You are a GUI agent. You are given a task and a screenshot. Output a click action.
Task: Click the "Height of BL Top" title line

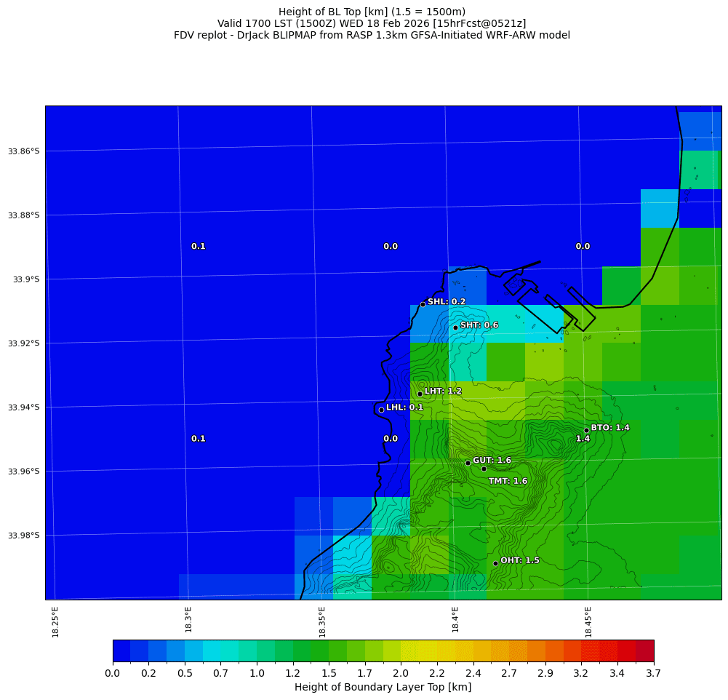tap(372, 12)
